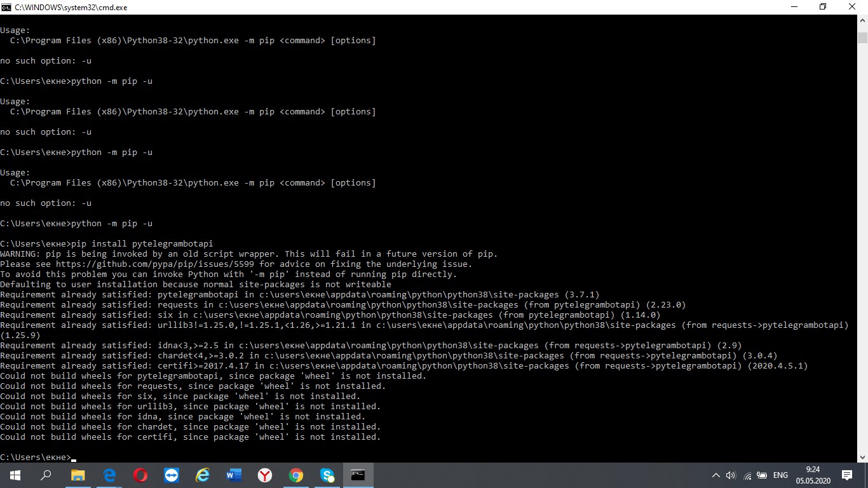
Task: Switch the ENG input language
Action: [781, 475]
